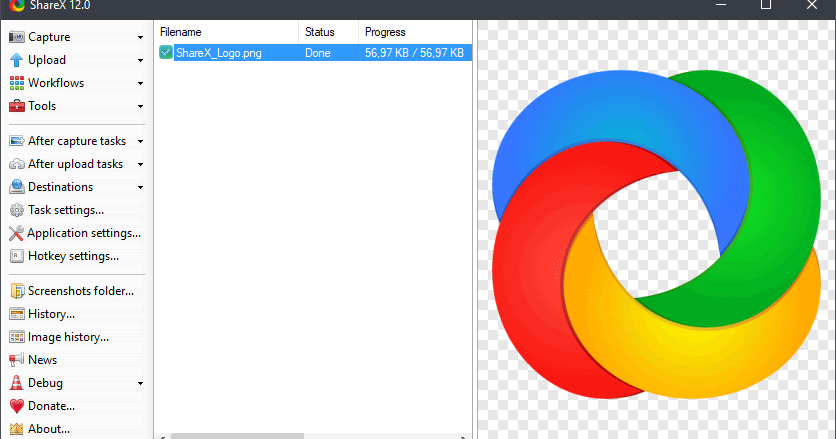Viewport: 836px width, 439px height.
Task: Click the Hotkey settings key icon
Action: [x=17, y=256]
